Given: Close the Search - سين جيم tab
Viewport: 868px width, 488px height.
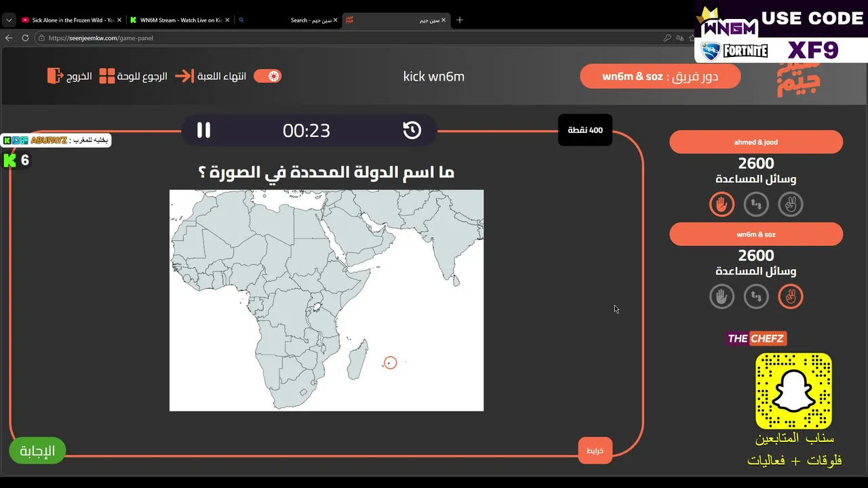Looking at the screenshot, I should point(335,20).
